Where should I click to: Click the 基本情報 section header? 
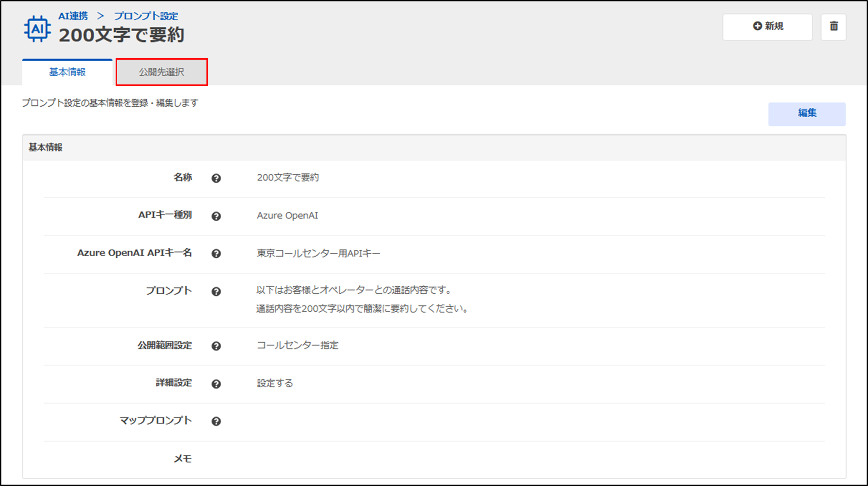tap(45, 147)
